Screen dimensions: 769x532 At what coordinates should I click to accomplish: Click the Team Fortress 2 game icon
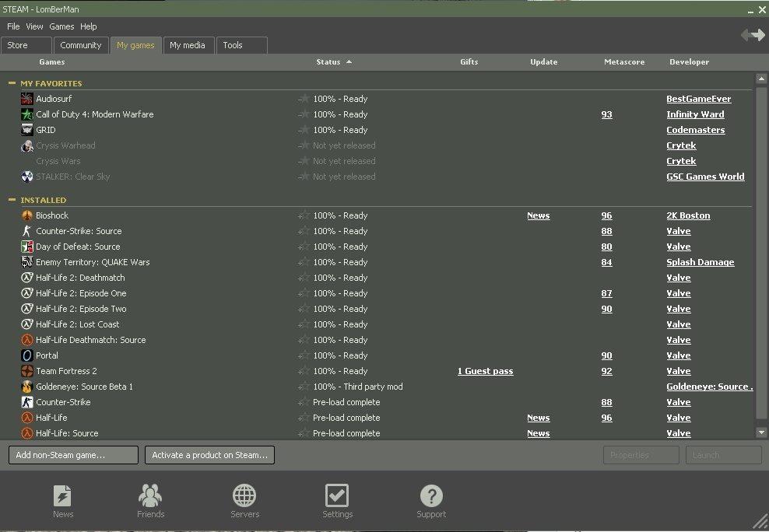(x=27, y=371)
